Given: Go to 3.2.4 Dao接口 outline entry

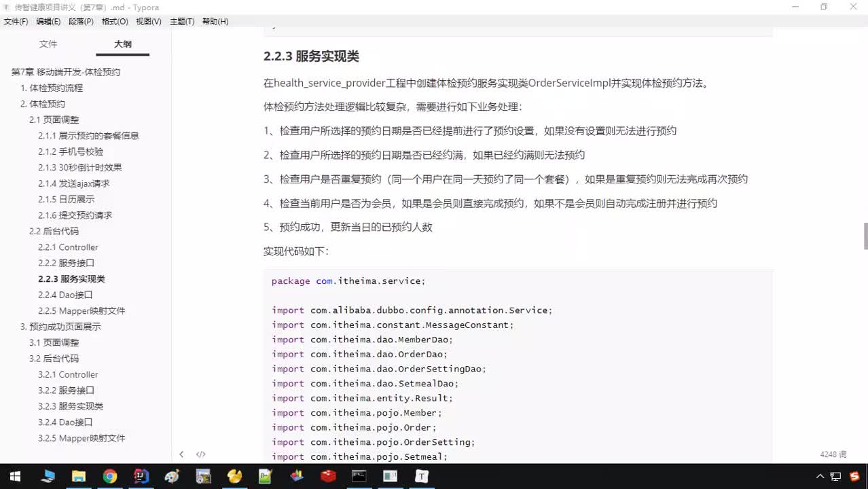Looking at the screenshot, I should tap(65, 422).
